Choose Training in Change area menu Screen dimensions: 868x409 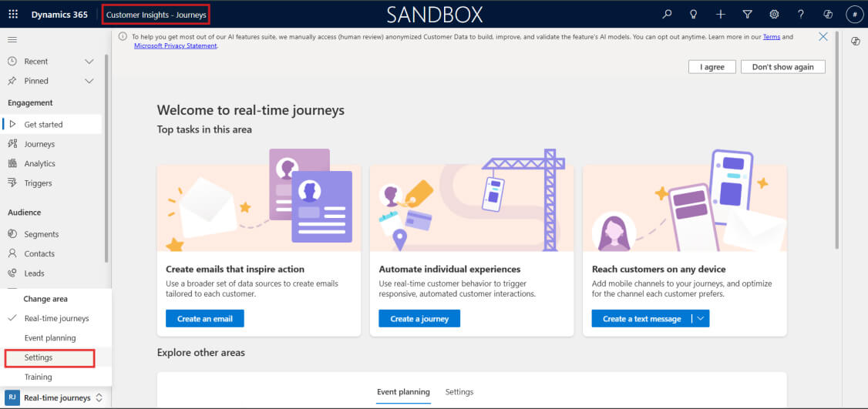point(39,377)
